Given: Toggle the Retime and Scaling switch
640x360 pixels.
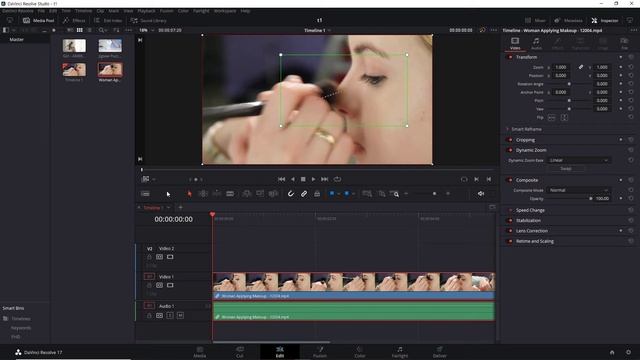Looking at the screenshot, I should click(510, 241).
